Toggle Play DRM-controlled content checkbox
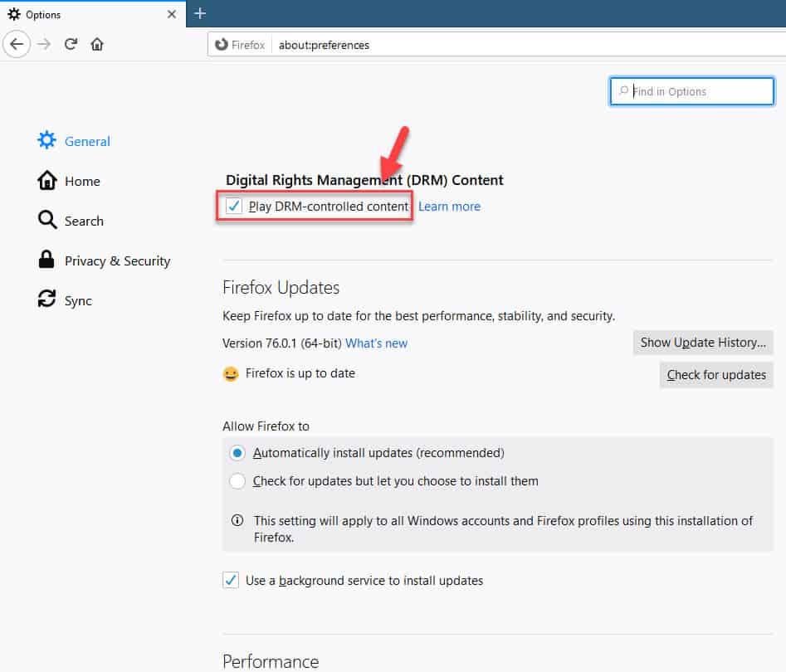Viewport: 786px width, 672px height. pyautogui.click(x=233, y=206)
